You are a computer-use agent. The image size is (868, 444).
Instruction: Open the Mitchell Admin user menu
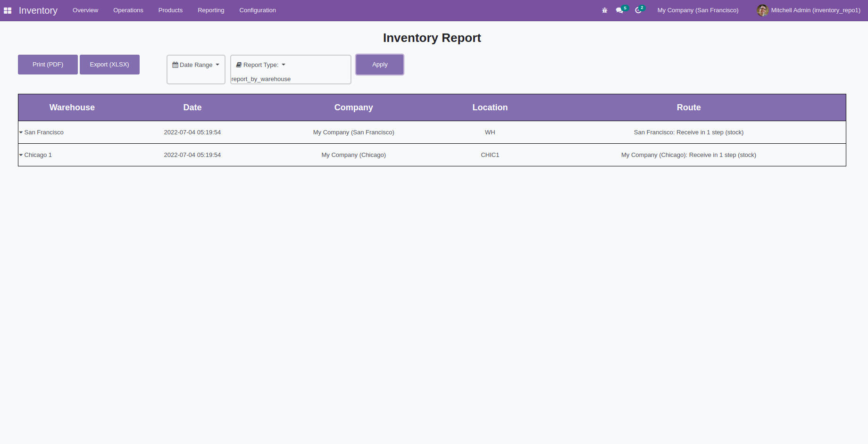pos(809,10)
